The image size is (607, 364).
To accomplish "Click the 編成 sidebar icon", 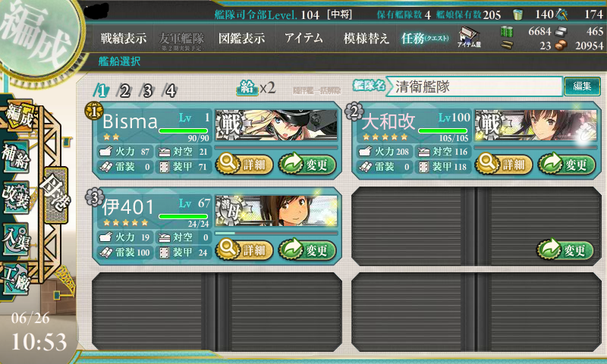I will click(18, 116).
